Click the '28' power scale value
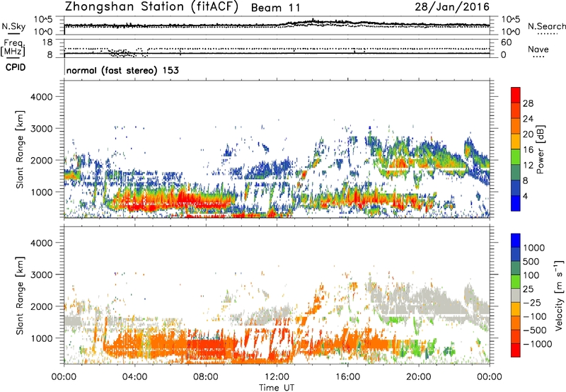The image size is (566, 392). [x=528, y=103]
